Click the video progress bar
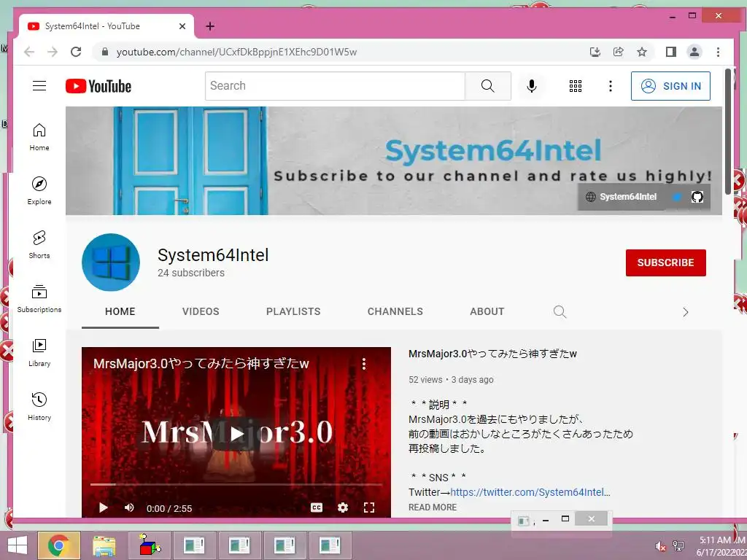The image size is (747, 560). coord(236,484)
